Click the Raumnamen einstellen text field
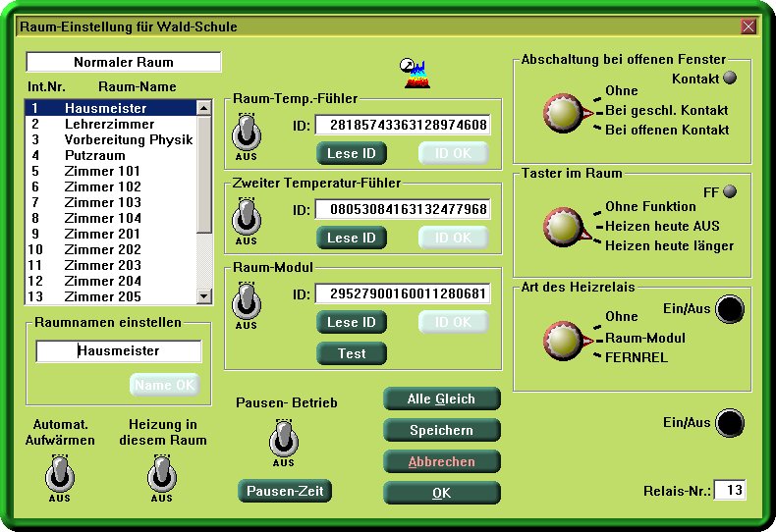Screen dimensions: 776x532 click(x=119, y=350)
